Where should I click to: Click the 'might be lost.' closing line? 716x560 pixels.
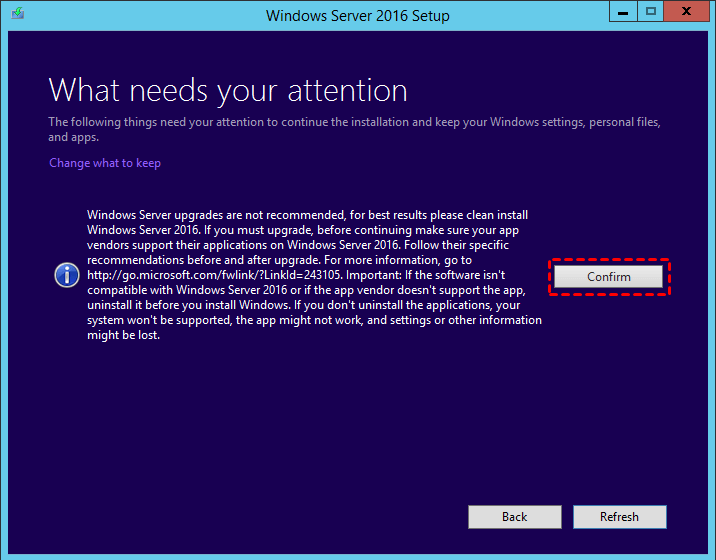tap(124, 335)
